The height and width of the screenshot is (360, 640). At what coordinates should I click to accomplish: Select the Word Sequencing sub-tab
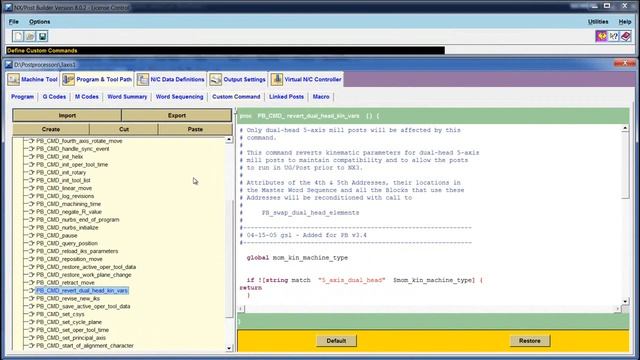pyautogui.click(x=179, y=97)
